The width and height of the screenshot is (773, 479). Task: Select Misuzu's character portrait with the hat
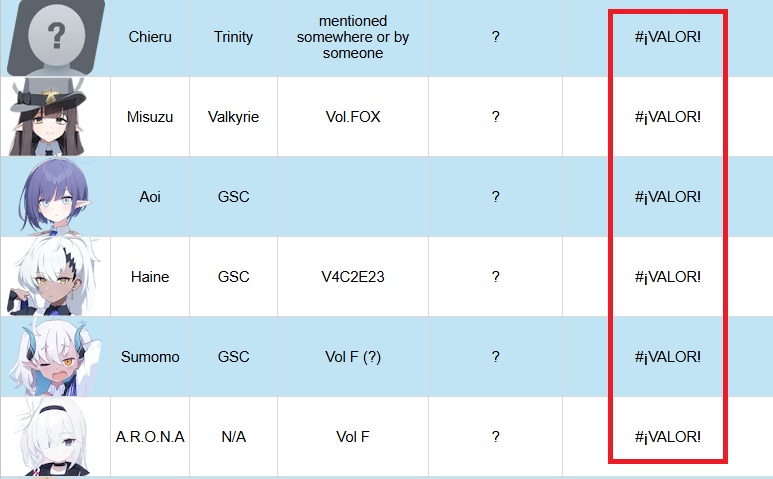coord(49,117)
